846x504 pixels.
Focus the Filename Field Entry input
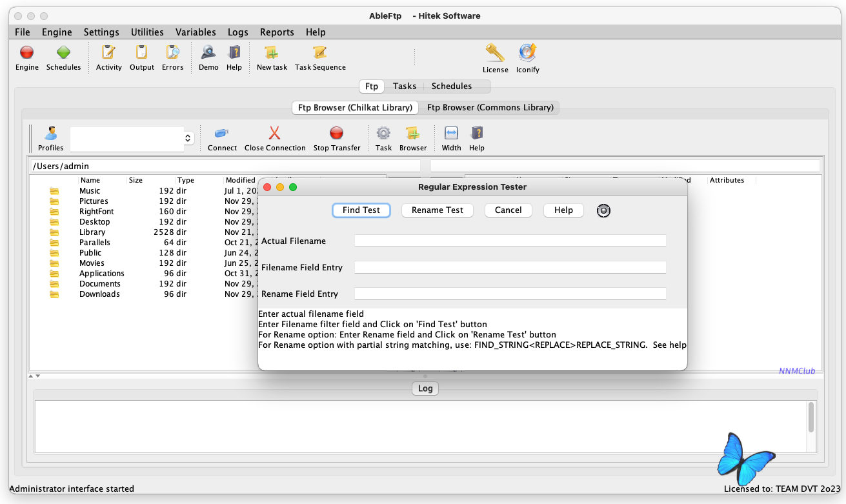[510, 268]
